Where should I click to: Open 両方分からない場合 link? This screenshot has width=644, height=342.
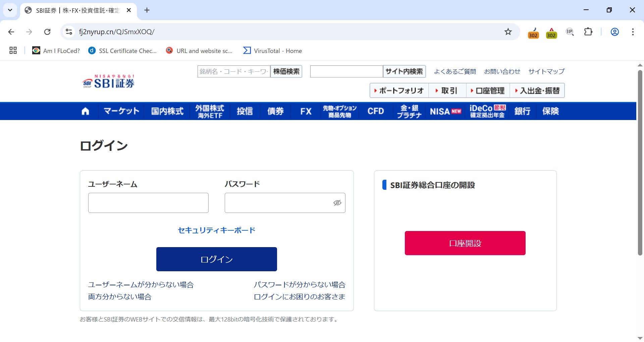[120, 297]
